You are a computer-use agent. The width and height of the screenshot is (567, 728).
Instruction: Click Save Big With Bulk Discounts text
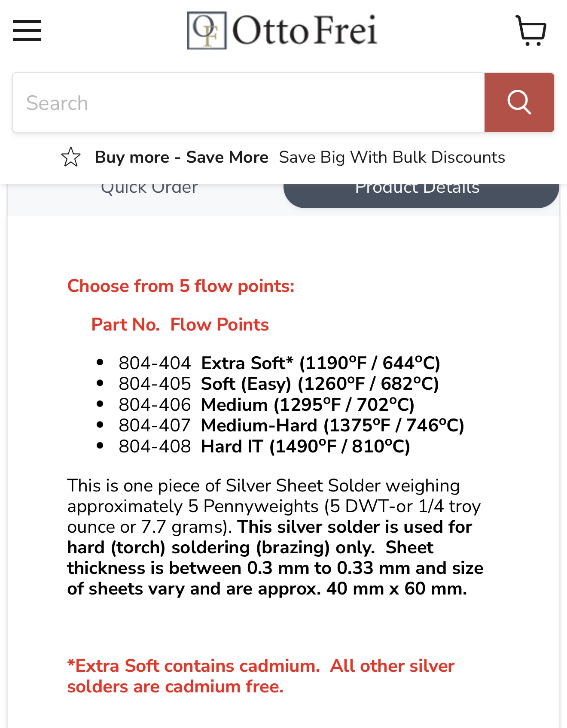click(392, 157)
